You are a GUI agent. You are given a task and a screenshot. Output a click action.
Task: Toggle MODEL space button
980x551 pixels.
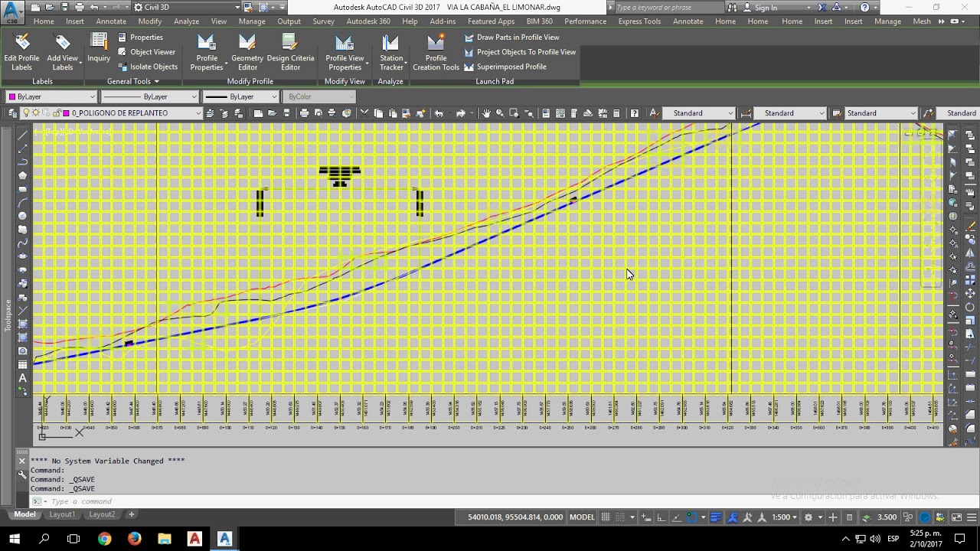point(582,517)
